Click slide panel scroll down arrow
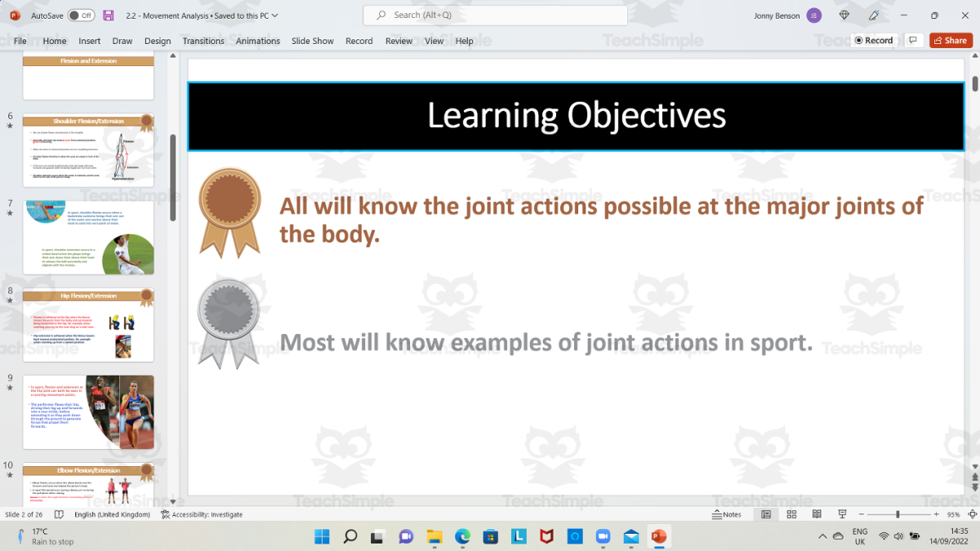980x551 pixels. [173, 501]
